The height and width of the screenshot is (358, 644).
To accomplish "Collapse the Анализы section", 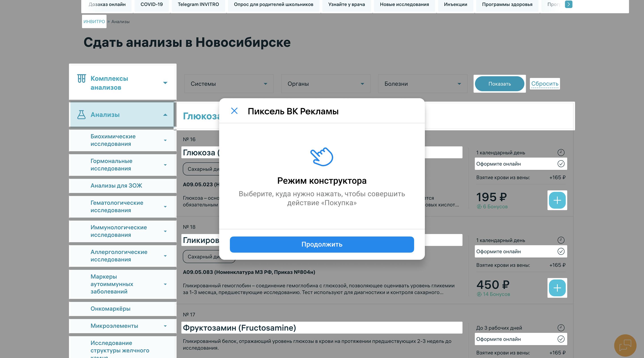I will (165, 115).
